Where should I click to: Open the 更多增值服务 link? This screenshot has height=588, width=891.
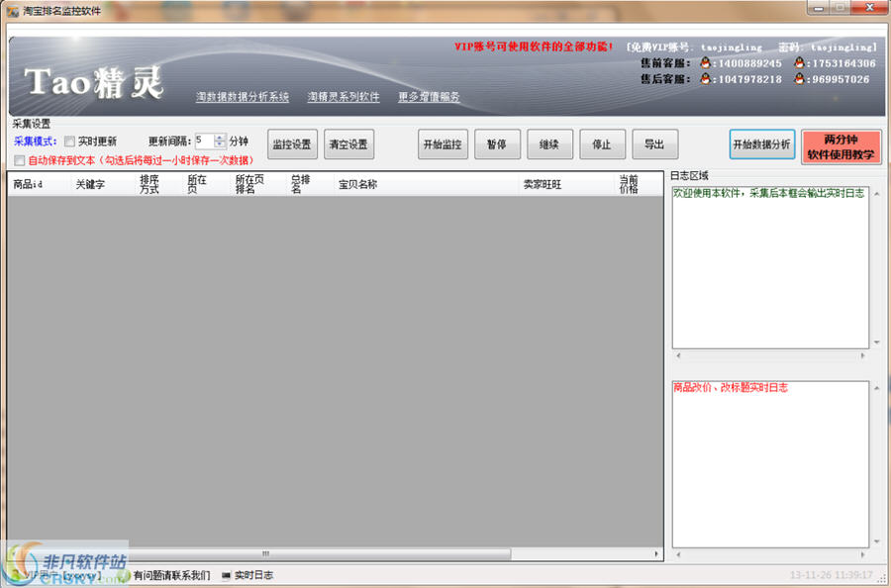coord(429,97)
